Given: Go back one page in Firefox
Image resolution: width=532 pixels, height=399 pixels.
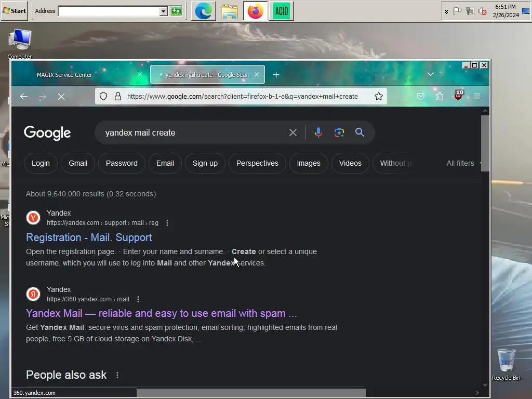Looking at the screenshot, I should (x=24, y=97).
